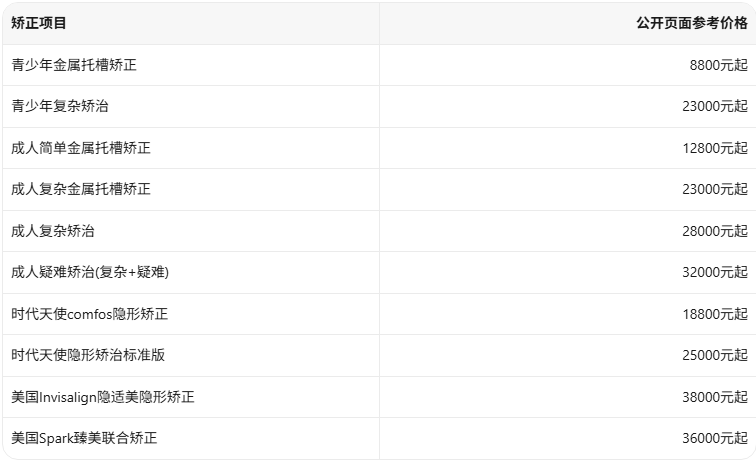Click the 时代天使隐形矫治标准版 entry
Image resolution: width=756 pixels, height=462 pixels.
88,355
